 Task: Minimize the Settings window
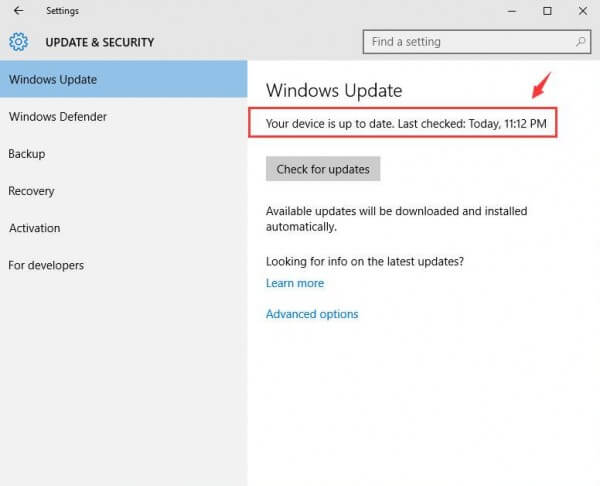click(x=512, y=11)
